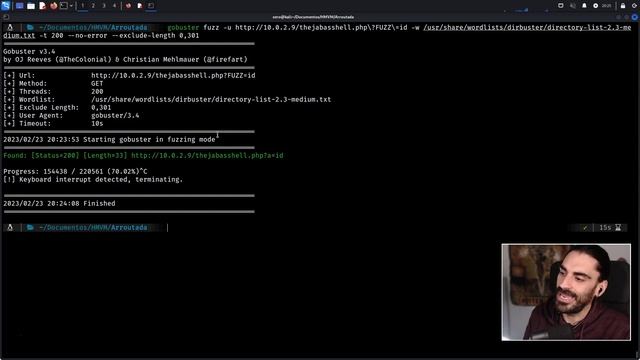The width and height of the screenshot is (640, 360).
Task: Open the panel clock showing 20:25
Action: click(x=606, y=6)
